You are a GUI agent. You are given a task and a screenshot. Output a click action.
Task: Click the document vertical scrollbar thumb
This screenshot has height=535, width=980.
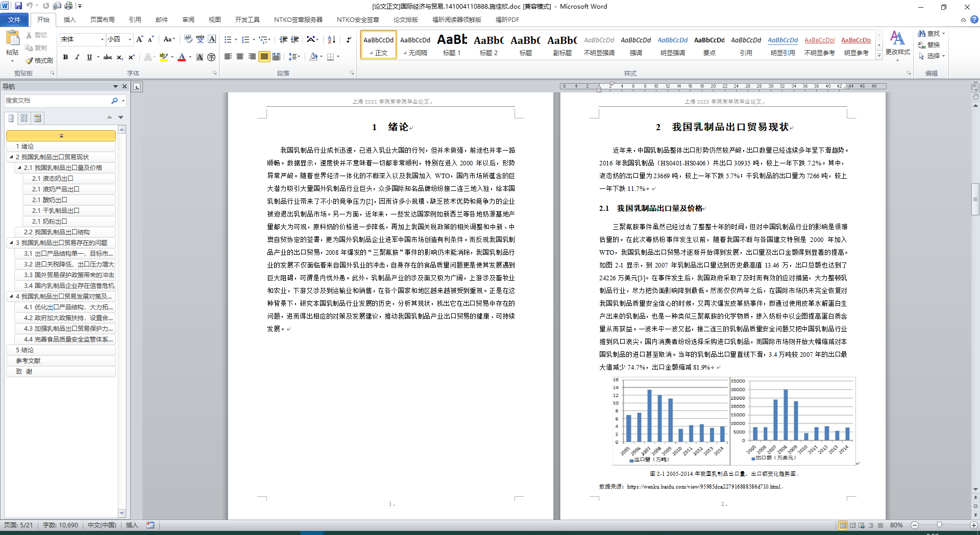coord(975,199)
